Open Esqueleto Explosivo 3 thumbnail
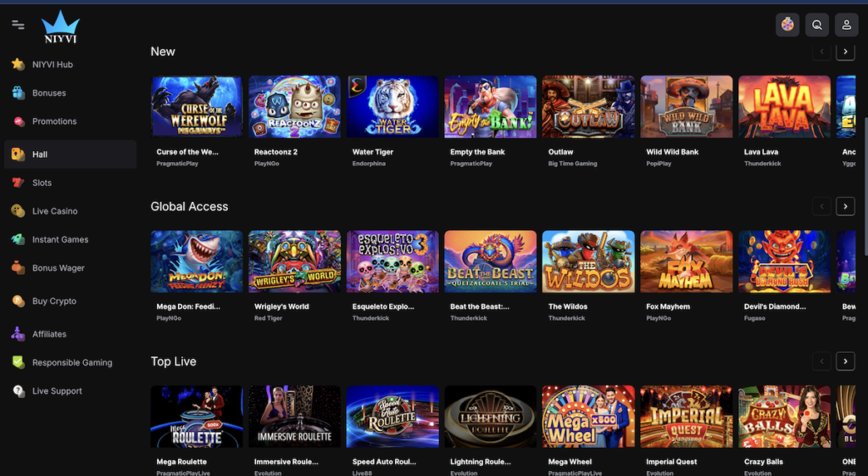868x476 pixels. (392, 261)
